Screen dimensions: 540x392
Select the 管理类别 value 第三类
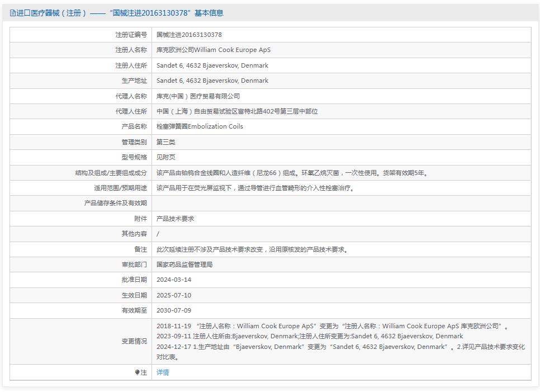167,141
